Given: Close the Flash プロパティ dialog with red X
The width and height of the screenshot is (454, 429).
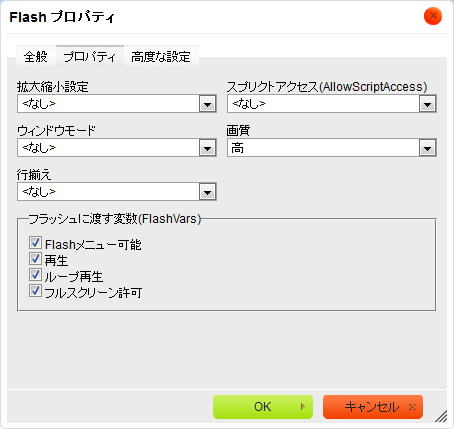Looking at the screenshot, I should [433, 16].
